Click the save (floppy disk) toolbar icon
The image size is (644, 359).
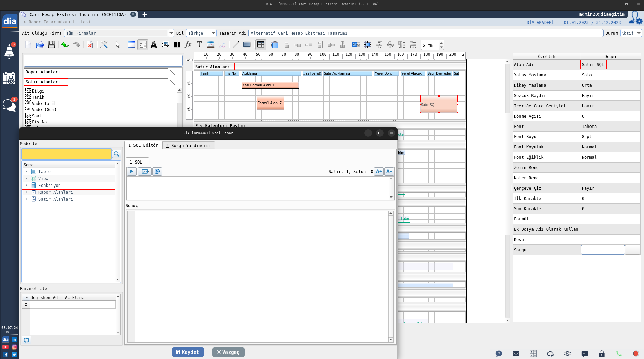51,45
